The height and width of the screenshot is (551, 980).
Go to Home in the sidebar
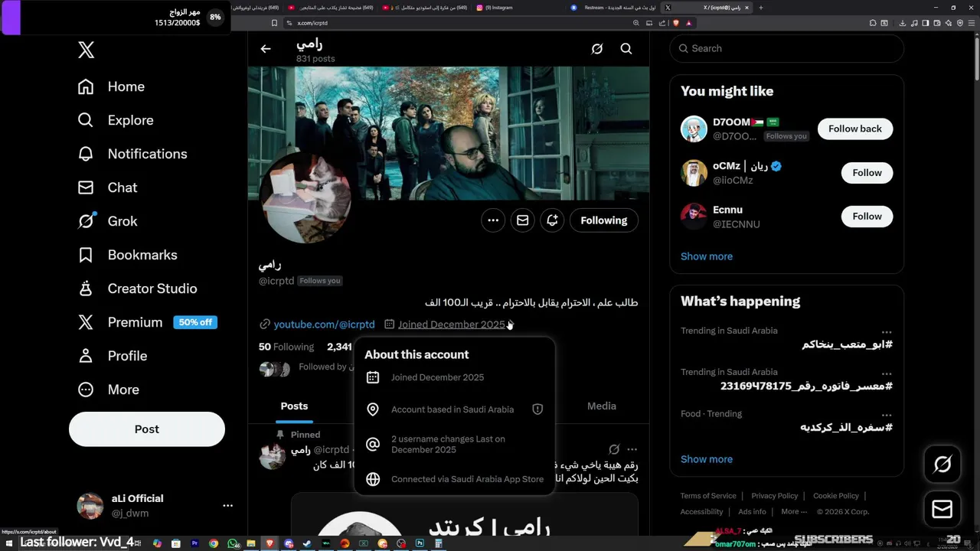click(111, 86)
